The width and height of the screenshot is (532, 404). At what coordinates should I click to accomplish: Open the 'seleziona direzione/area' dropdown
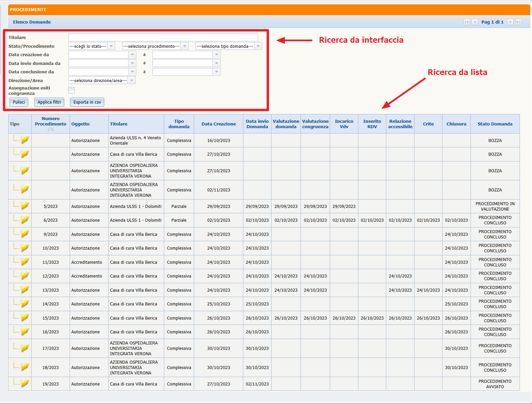(x=132, y=80)
